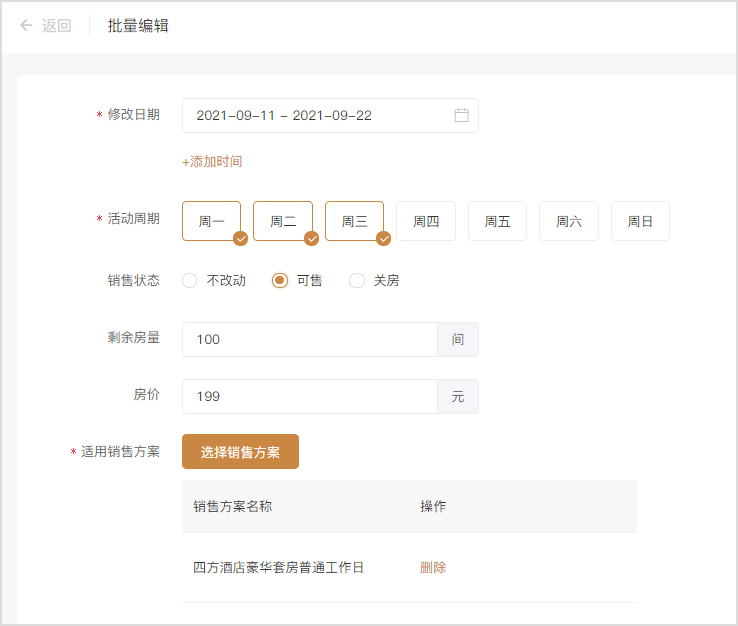This screenshot has height=626, width=738.
Task: Click the back arrow icon
Action: (26, 26)
